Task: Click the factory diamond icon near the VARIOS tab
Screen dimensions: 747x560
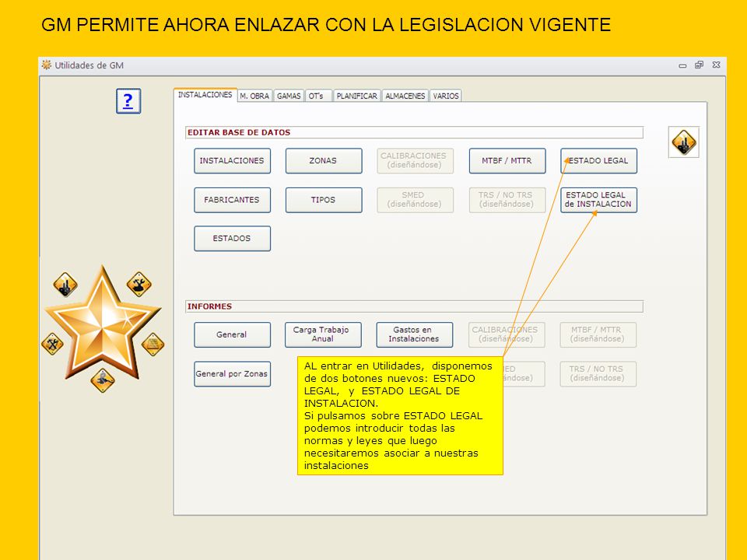Action: 684,142
